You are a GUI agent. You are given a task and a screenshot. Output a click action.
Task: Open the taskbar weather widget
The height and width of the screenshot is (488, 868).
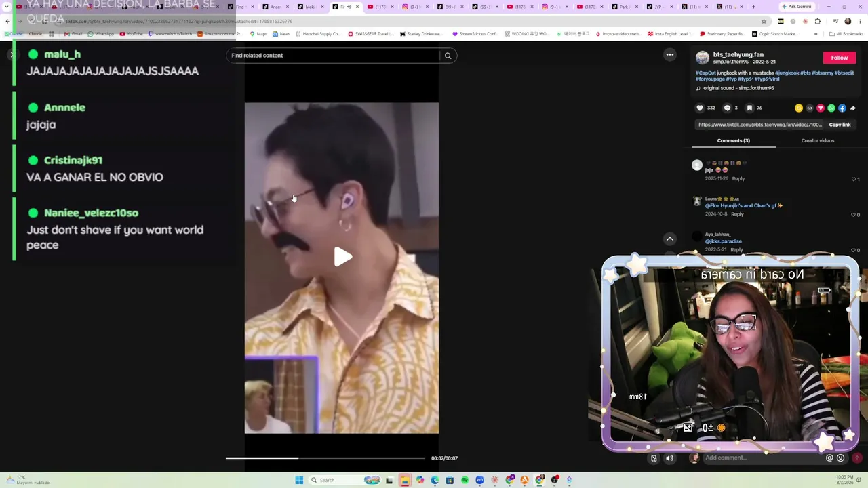tap(28, 481)
